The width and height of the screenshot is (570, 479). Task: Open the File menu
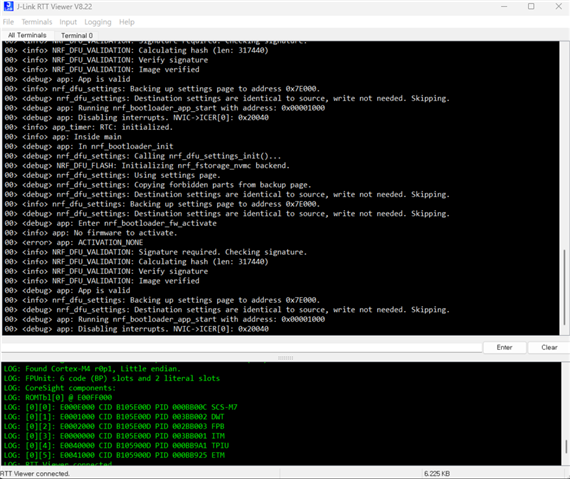pyautogui.click(x=8, y=22)
